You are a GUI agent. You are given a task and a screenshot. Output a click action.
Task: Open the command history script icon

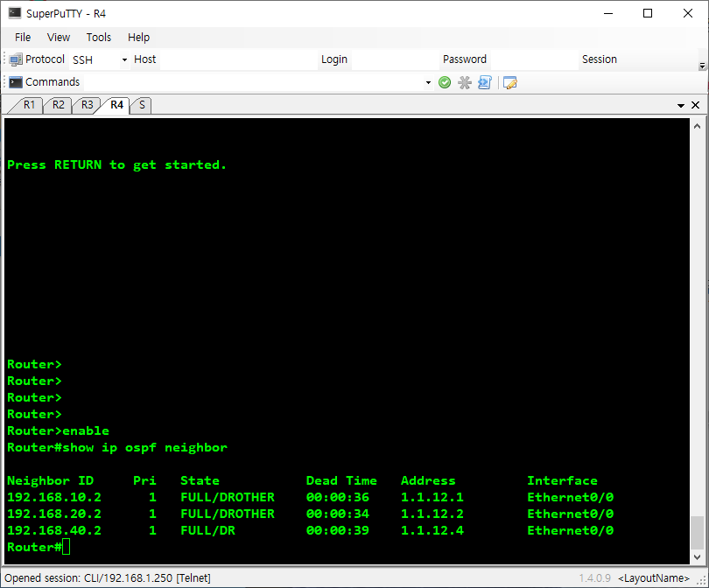(x=484, y=82)
